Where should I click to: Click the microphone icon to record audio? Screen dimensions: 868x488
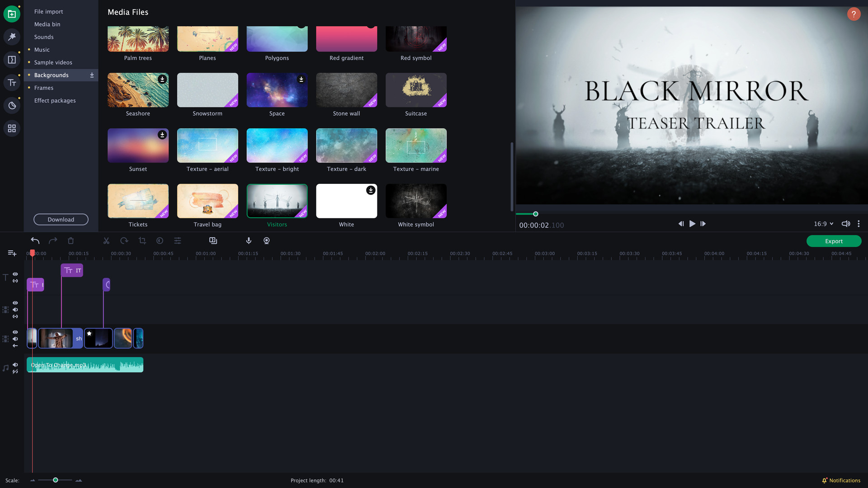click(x=248, y=240)
